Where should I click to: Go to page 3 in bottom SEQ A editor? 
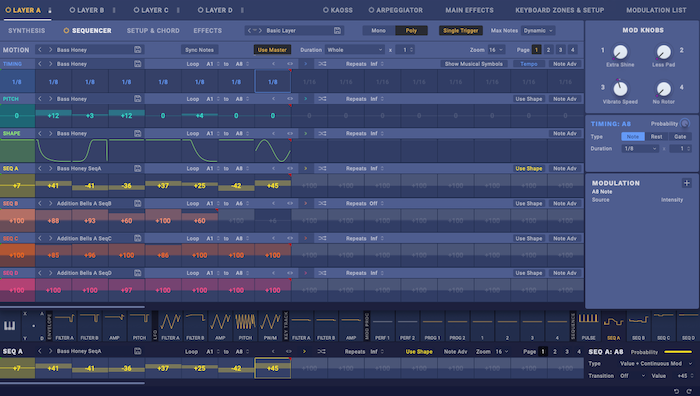point(567,351)
